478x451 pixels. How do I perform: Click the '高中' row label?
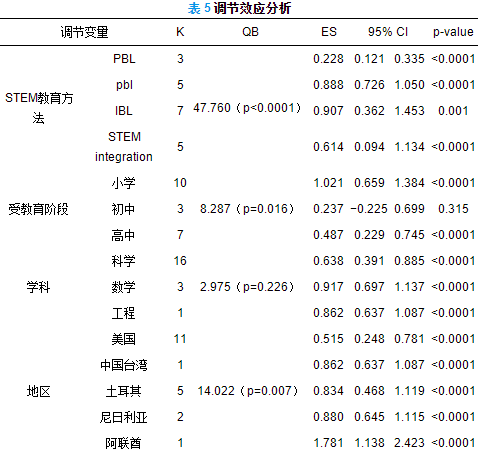click(x=123, y=235)
